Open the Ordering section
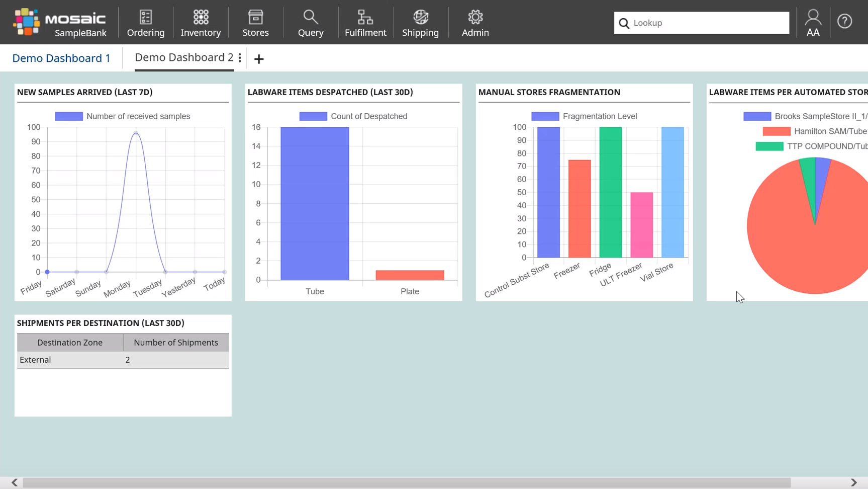Image resolution: width=868 pixels, height=489 pixels. tap(146, 22)
